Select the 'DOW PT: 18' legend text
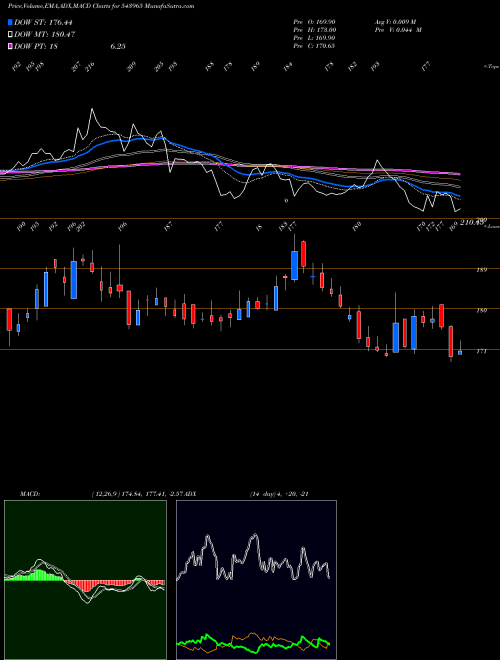Viewport: 500px width, 660px height. coord(36,46)
